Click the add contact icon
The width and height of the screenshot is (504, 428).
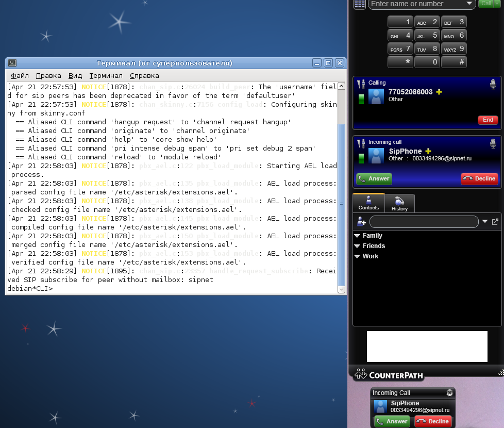361,222
